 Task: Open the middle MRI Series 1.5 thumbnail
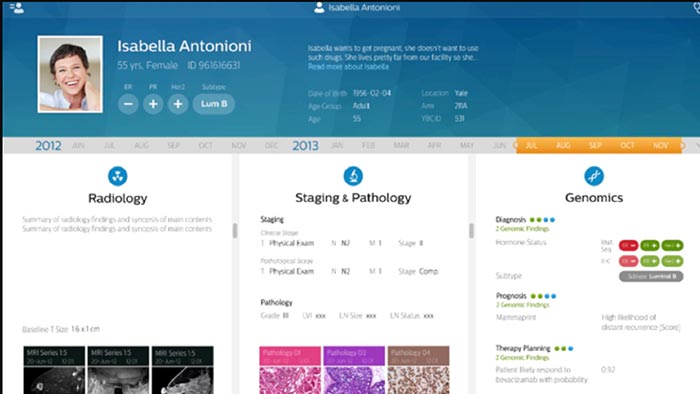pyautogui.click(x=118, y=370)
